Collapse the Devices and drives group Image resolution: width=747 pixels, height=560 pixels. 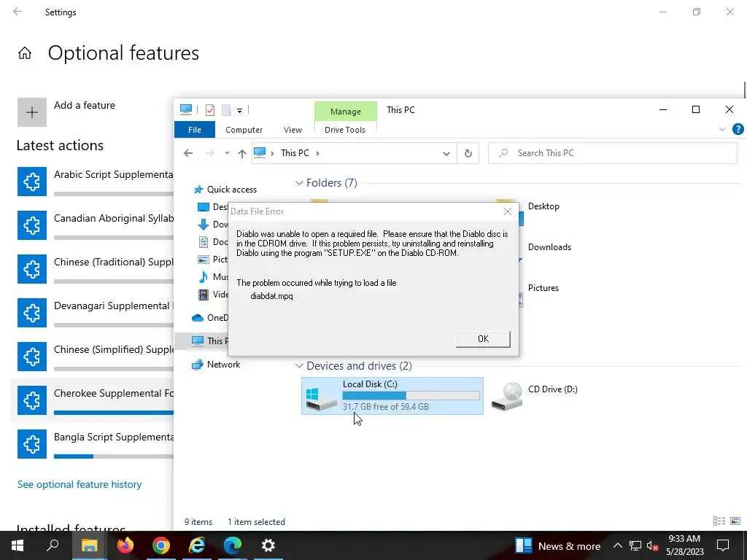click(x=298, y=366)
